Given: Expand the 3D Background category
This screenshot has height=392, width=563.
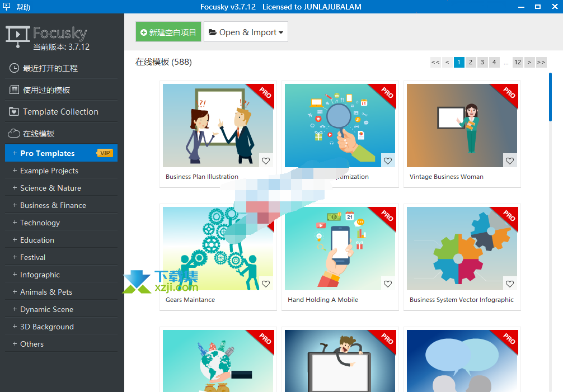Looking at the screenshot, I should click(x=15, y=327).
